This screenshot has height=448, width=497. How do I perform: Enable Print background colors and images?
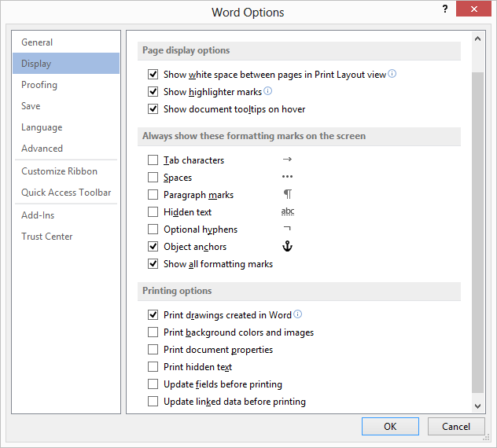(x=153, y=332)
